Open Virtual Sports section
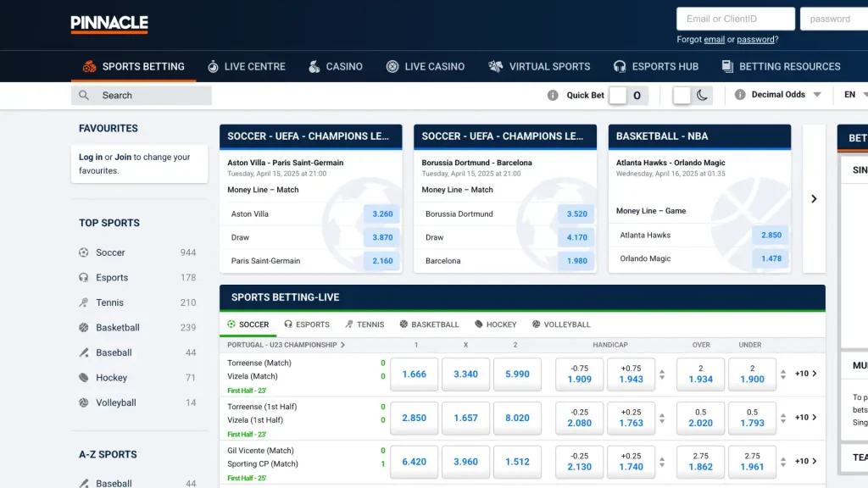Image resolution: width=868 pixels, height=488 pixels. pos(539,66)
